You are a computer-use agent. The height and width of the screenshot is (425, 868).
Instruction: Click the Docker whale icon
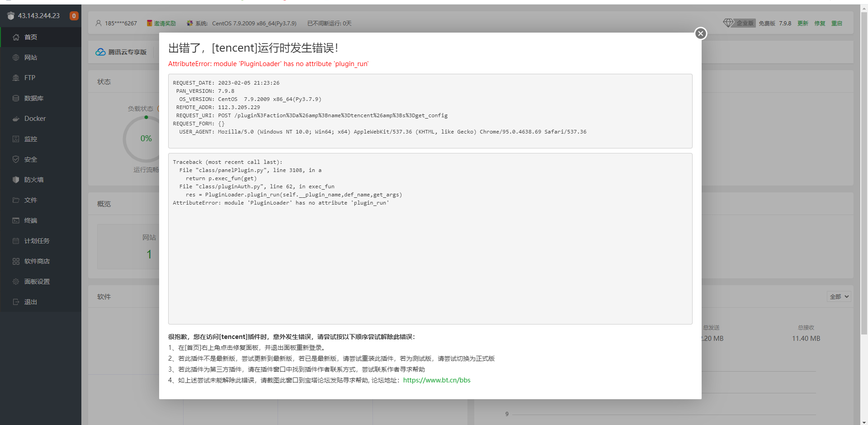(x=16, y=119)
